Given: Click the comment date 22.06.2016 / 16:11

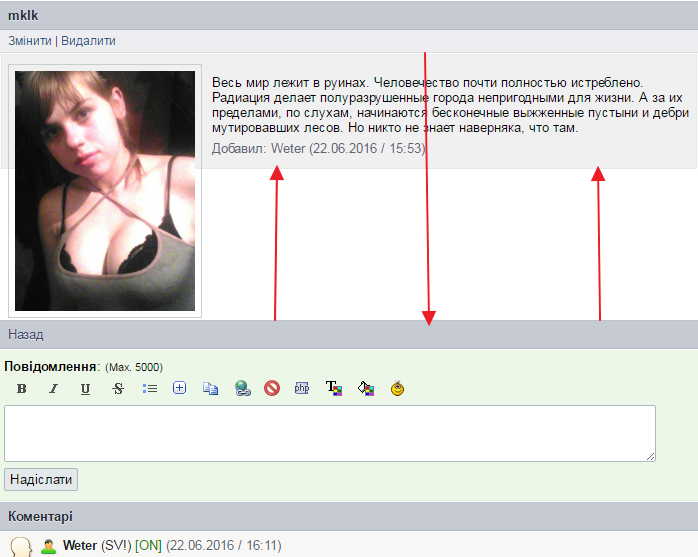Looking at the screenshot, I should click(223, 545).
